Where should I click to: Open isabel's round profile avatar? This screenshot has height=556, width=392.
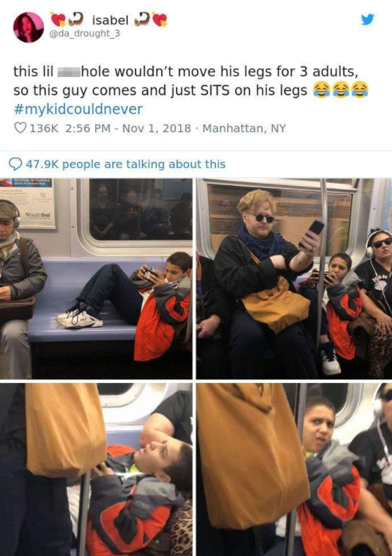click(x=28, y=28)
